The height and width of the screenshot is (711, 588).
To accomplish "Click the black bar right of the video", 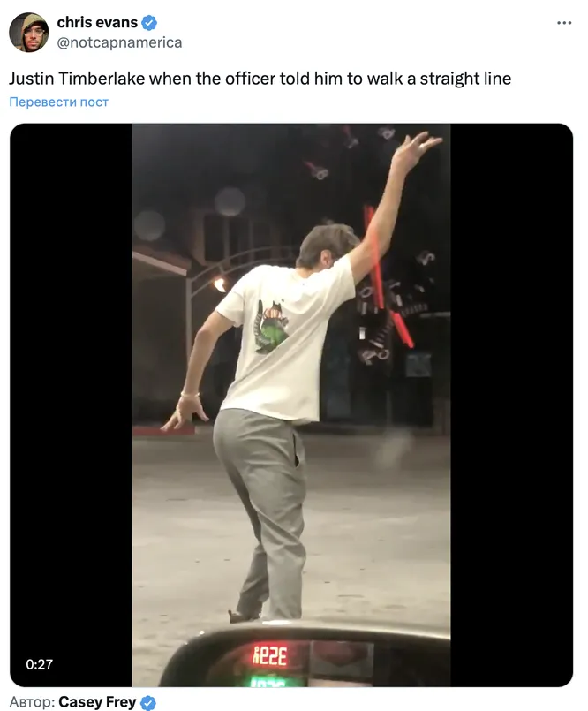I will [x=512, y=405].
